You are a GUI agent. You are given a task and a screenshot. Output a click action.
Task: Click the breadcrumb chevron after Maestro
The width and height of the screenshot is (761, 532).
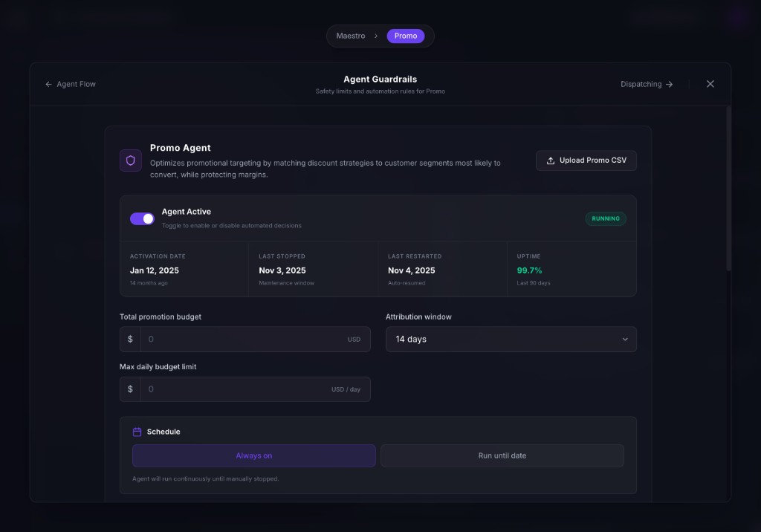pyautogui.click(x=376, y=36)
